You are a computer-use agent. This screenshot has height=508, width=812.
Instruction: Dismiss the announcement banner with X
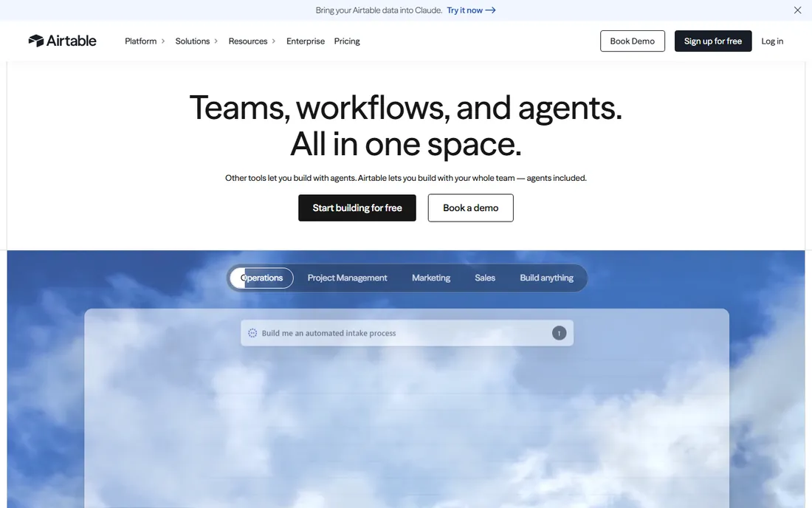tap(797, 10)
